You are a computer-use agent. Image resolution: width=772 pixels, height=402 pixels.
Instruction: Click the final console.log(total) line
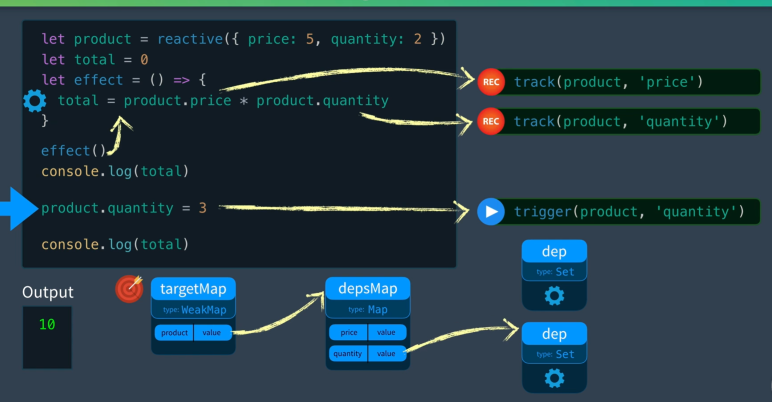(x=115, y=244)
